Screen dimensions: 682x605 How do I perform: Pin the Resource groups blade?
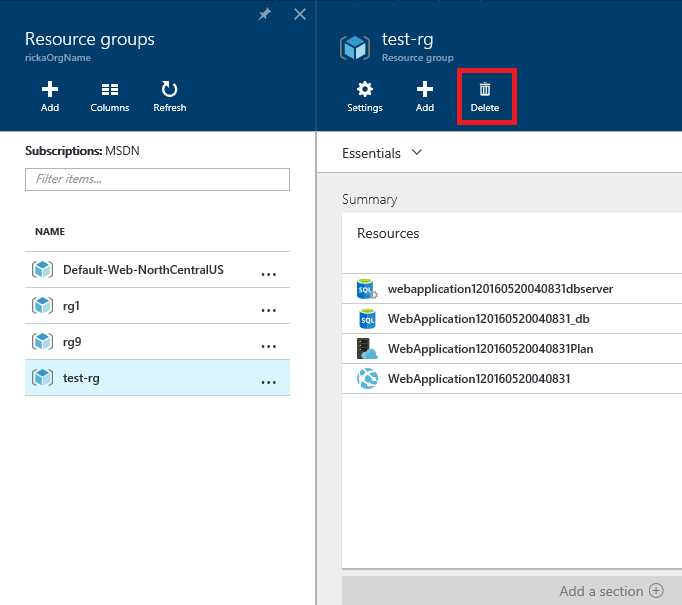264,14
